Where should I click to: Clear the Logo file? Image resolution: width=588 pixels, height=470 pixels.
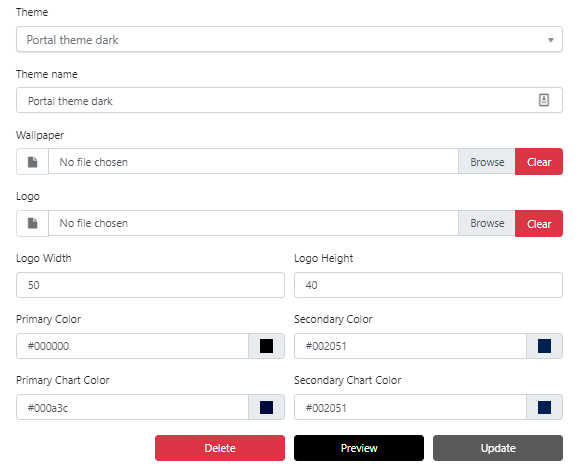[x=539, y=224]
